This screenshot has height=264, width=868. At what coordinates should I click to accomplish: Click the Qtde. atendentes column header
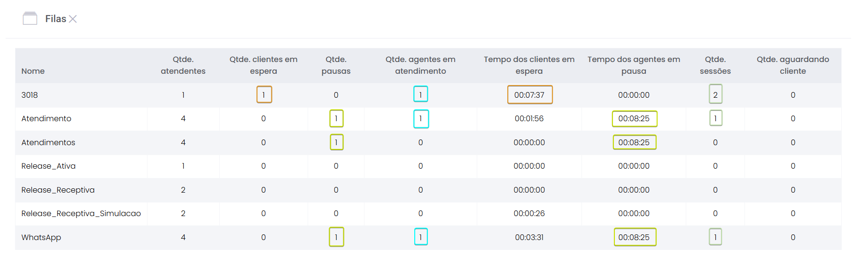tap(183, 65)
